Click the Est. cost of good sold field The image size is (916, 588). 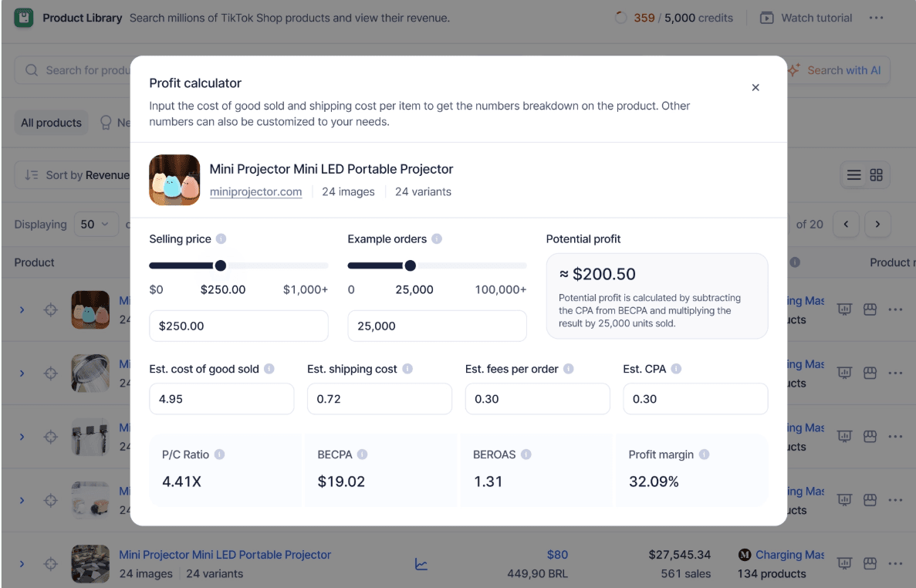[221, 399]
